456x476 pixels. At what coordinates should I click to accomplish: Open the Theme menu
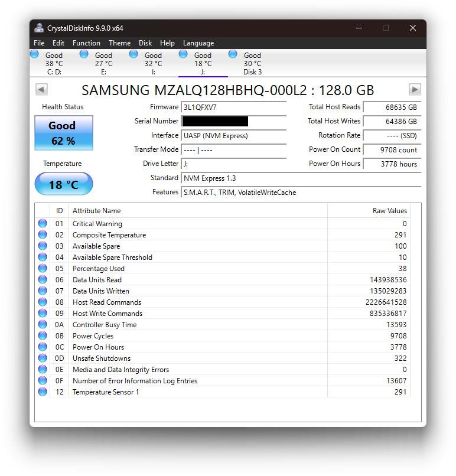120,43
